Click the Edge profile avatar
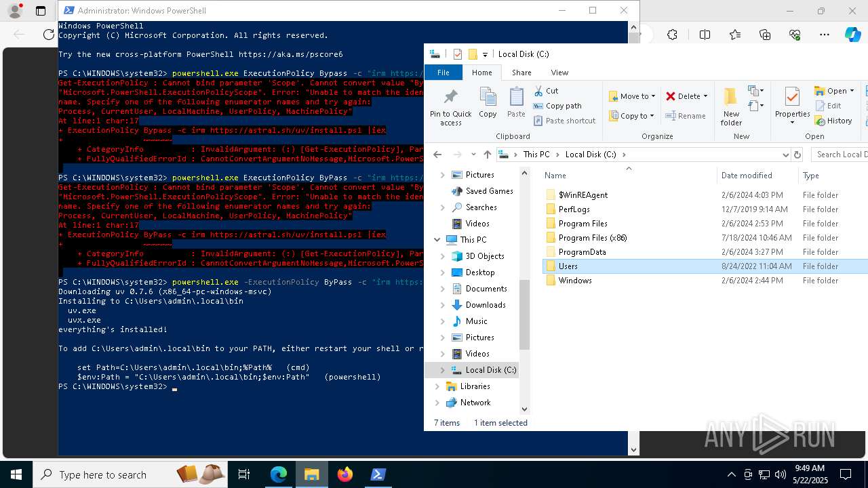 [x=14, y=11]
